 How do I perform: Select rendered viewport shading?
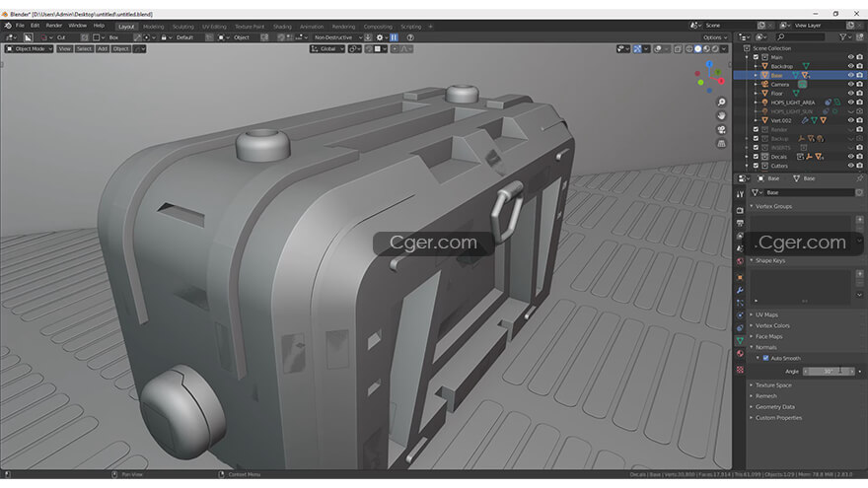tap(716, 48)
